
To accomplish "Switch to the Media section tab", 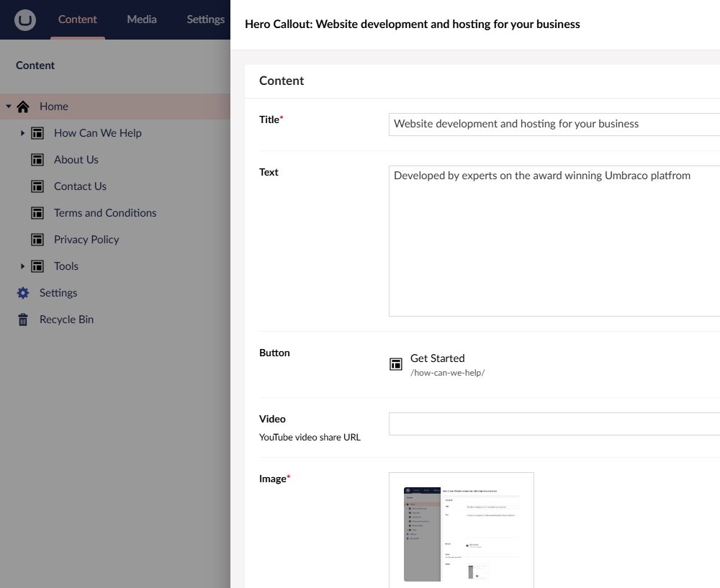I will (x=142, y=19).
